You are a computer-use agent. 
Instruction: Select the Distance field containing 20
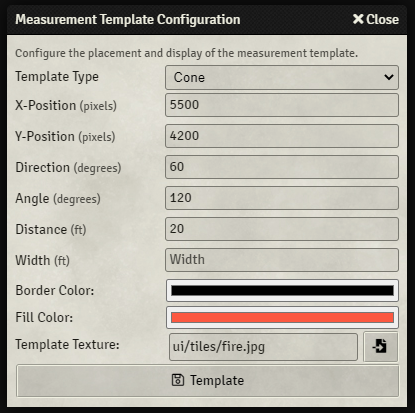[282, 229]
